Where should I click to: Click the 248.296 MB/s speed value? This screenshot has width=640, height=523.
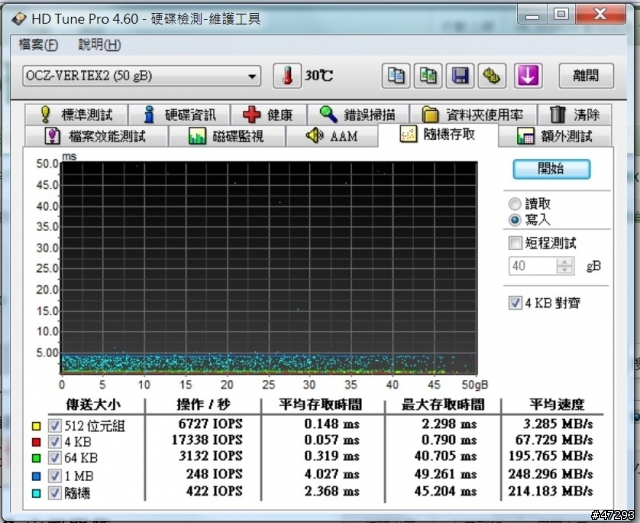click(x=550, y=474)
